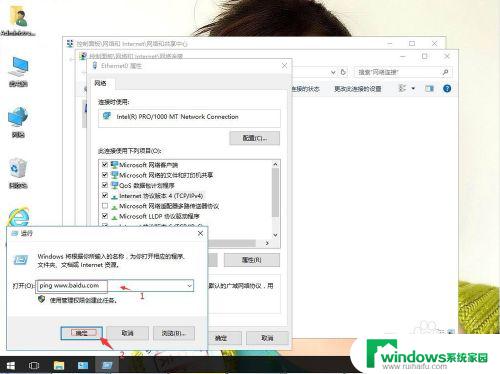Toggle Microsoft file and printer sharing checkbox
The height and width of the screenshot is (374, 500).
[105, 175]
